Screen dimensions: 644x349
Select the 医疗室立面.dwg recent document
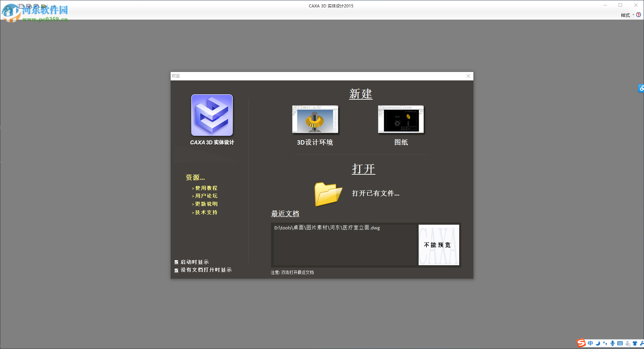(x=327, y=228)
